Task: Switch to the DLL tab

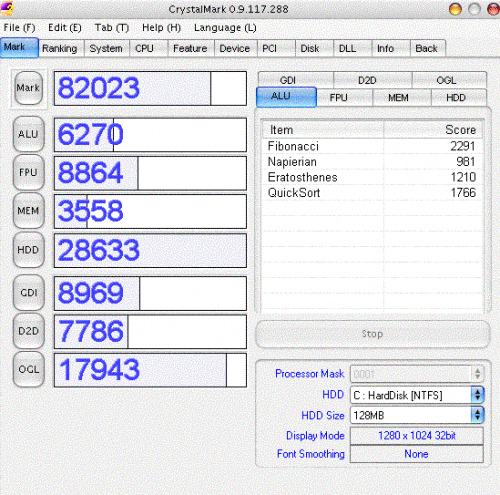Action: click(x=353, y=49)
